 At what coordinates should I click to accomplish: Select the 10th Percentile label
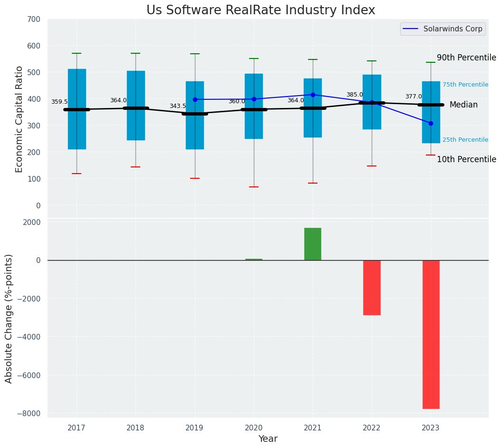(x=466, y=159)
